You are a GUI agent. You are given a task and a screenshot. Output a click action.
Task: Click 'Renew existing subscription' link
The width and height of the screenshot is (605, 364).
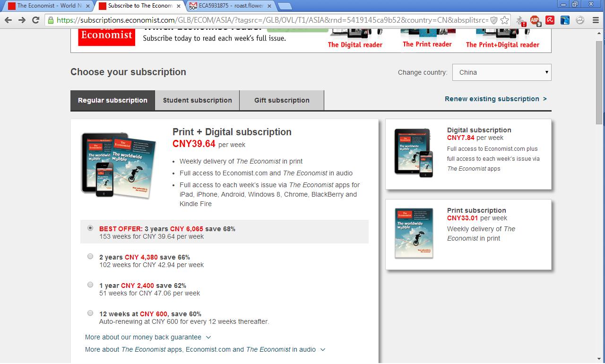click(496, 99)
